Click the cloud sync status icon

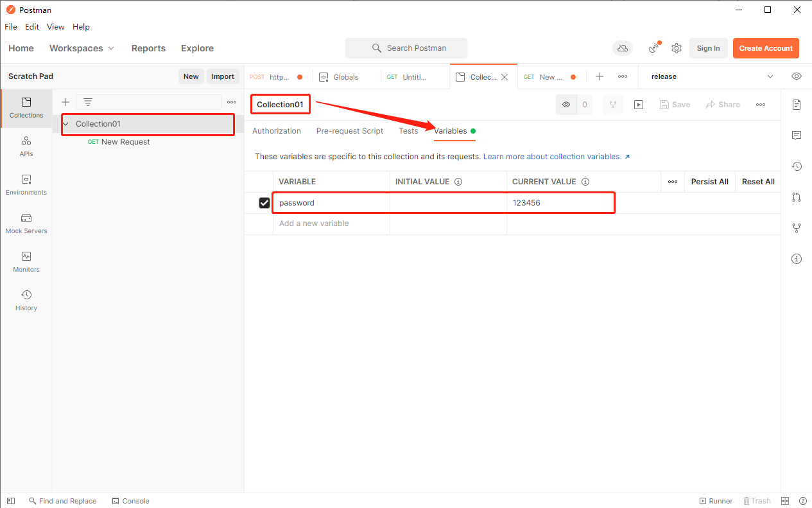(622, 48)
